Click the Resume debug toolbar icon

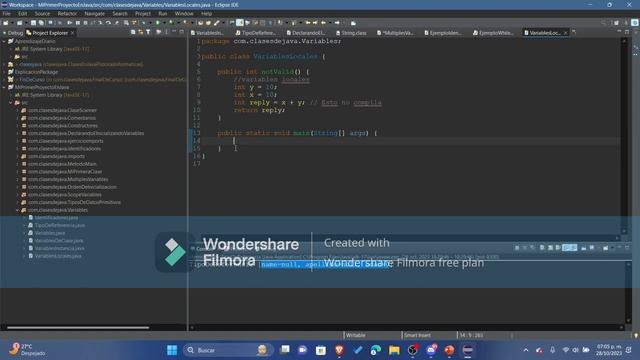click(69, 23)
